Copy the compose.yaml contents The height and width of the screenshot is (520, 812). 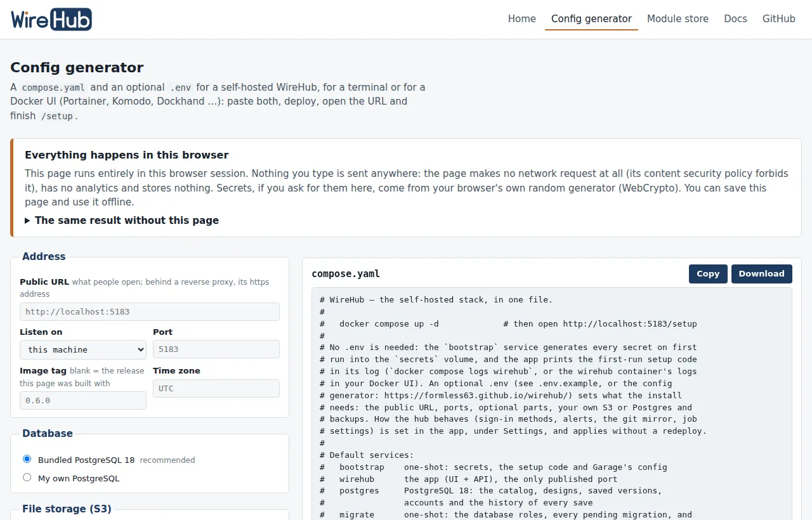click(x=708, y=274)
